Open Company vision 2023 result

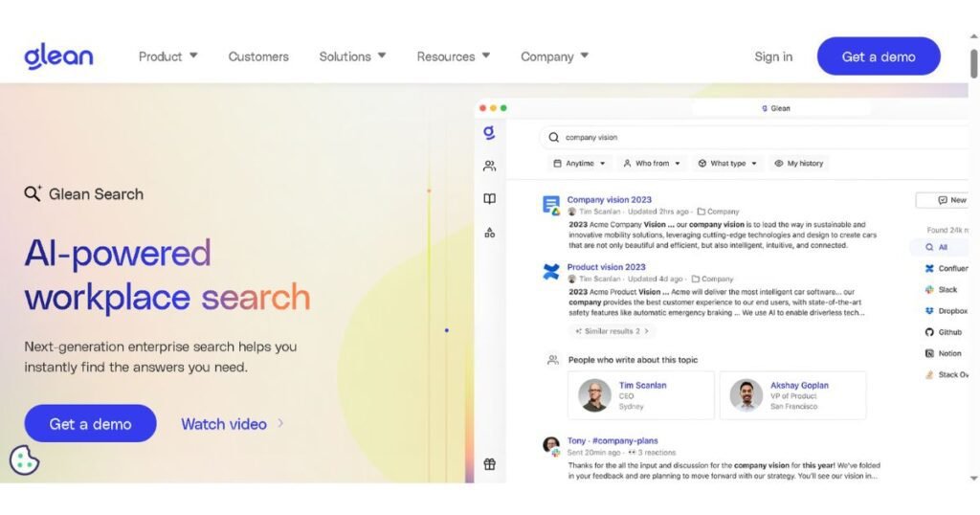click(609, 199)
